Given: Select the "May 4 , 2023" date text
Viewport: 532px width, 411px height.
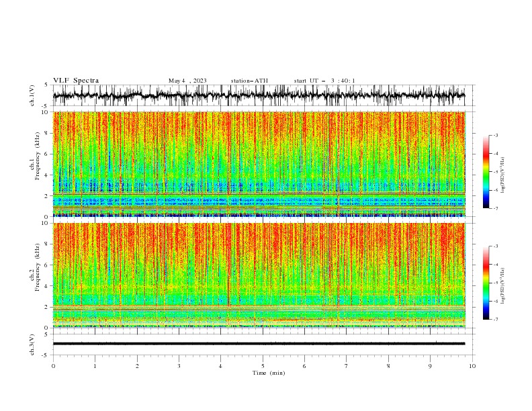Looking at the screenshot, I should 187,81.
